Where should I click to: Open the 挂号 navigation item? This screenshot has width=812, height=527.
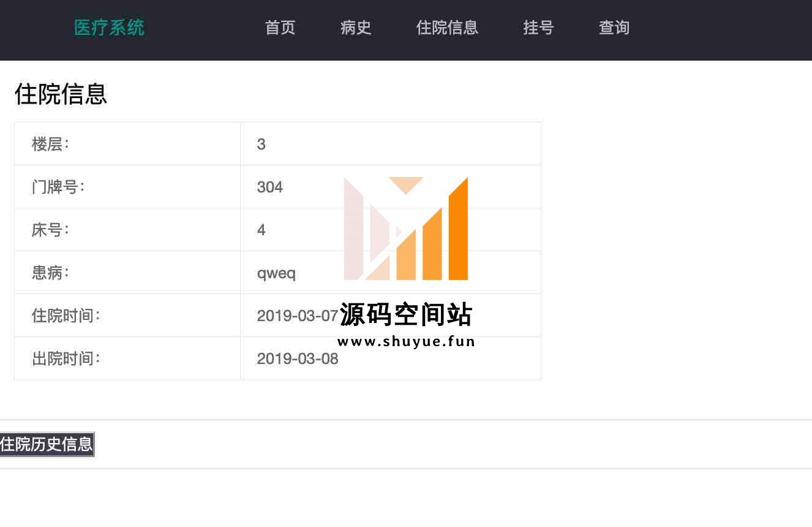tap(538, 28)
